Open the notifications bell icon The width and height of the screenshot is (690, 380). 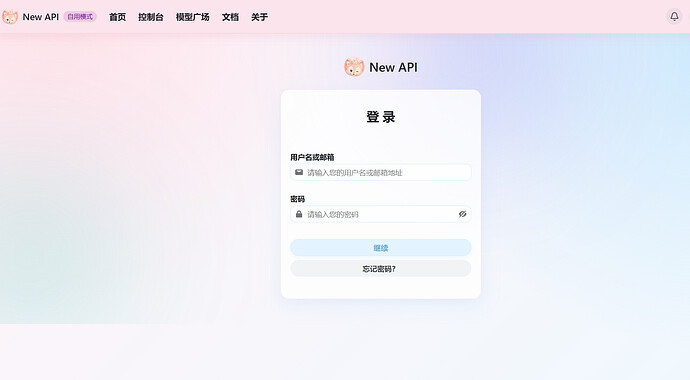tap(674, 17)
